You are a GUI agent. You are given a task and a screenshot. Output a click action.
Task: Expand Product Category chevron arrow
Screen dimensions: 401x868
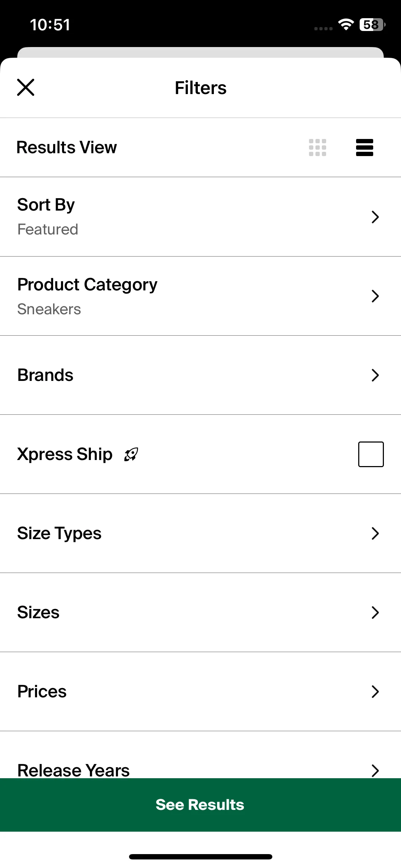pyautogui.click(x=375, y=296)
